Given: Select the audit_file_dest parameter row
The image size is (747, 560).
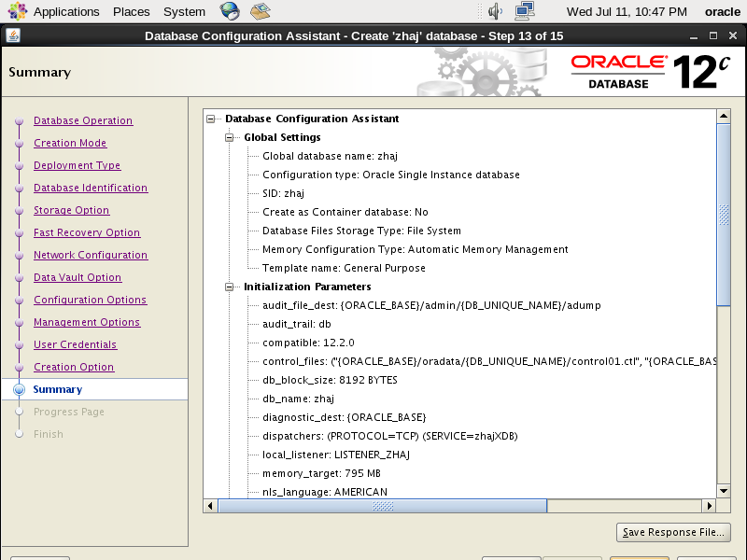Looking at the screenshot, I should tap(431, 305).
